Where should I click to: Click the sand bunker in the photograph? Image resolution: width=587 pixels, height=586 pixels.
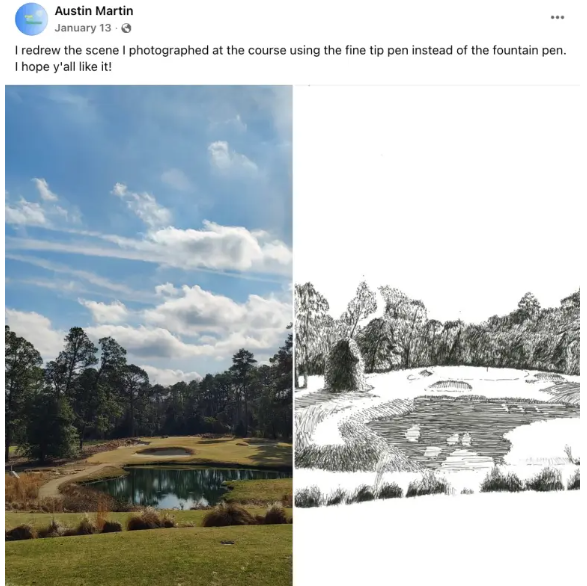(x=165, y=451)
